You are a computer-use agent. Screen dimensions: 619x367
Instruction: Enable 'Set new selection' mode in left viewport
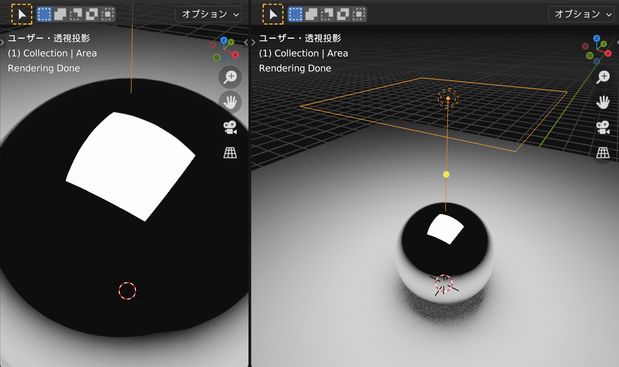tap(44, 14)
